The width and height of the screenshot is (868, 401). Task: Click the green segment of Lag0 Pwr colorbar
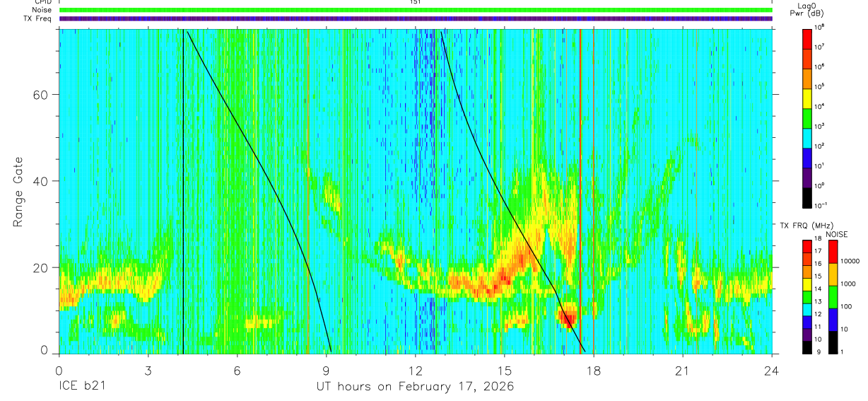tap(806, 117)
